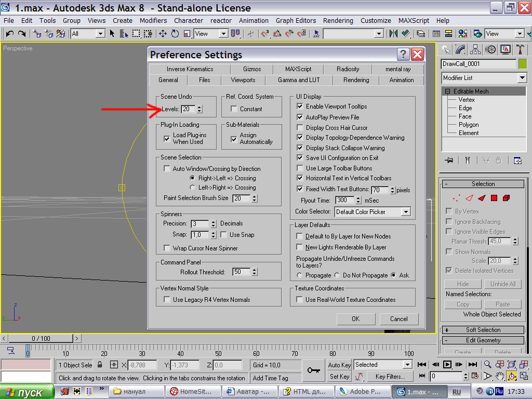Confirm preferences with OK button
The image size is (532, 399).
pyautogui.click(x=355, y=319)
